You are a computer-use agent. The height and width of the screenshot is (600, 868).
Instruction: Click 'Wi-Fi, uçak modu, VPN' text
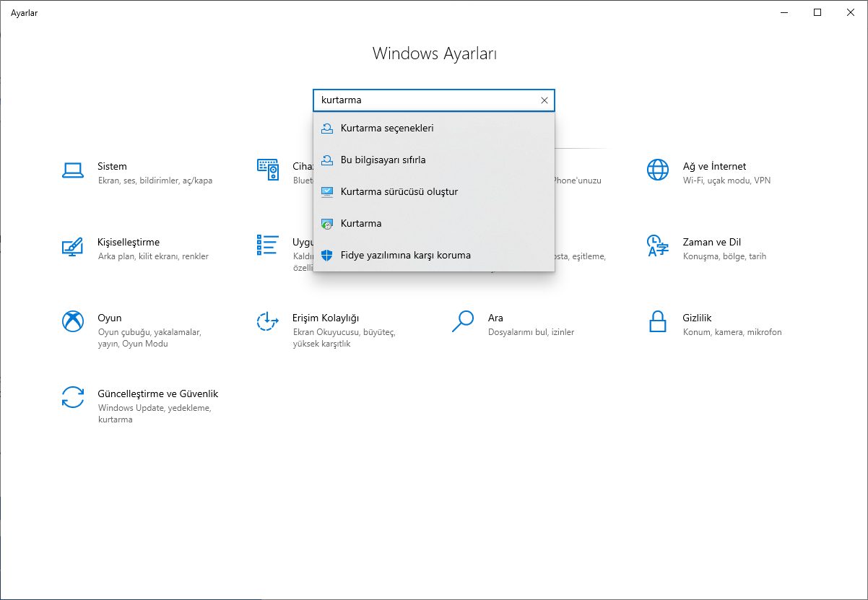(x=726, y=181)
